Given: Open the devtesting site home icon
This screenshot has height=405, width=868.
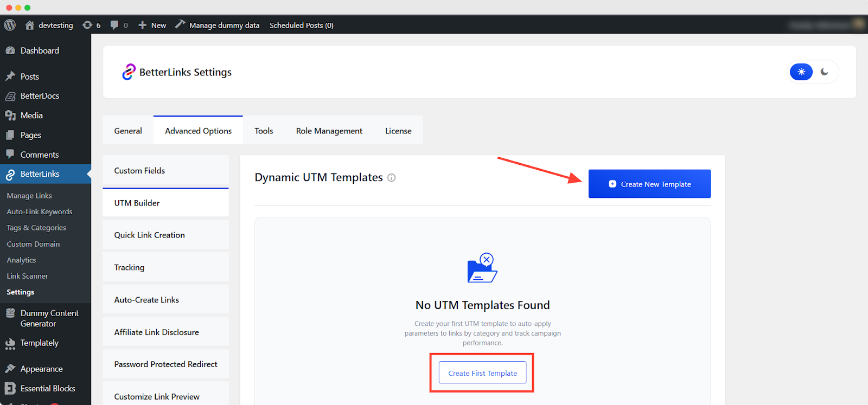Looking at the screenshot, I should click(30, 25).
